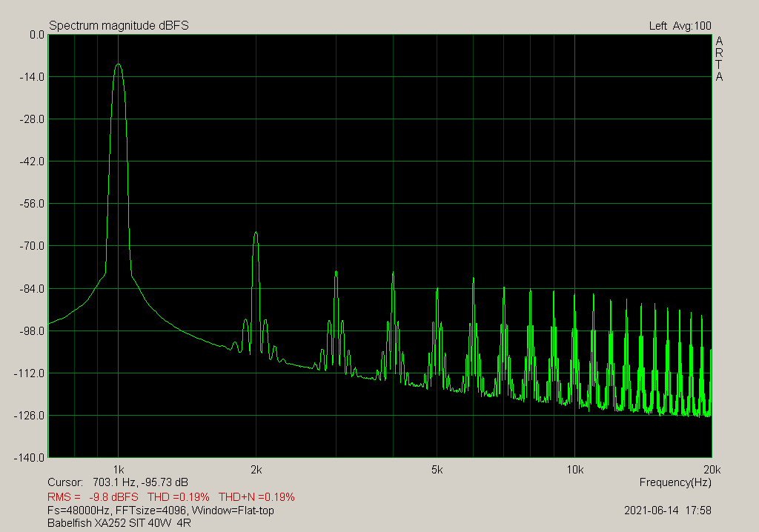Click the -98.0 y-axis label
Viewport: 759px width, 532px height.
click(x=31, y=330)
